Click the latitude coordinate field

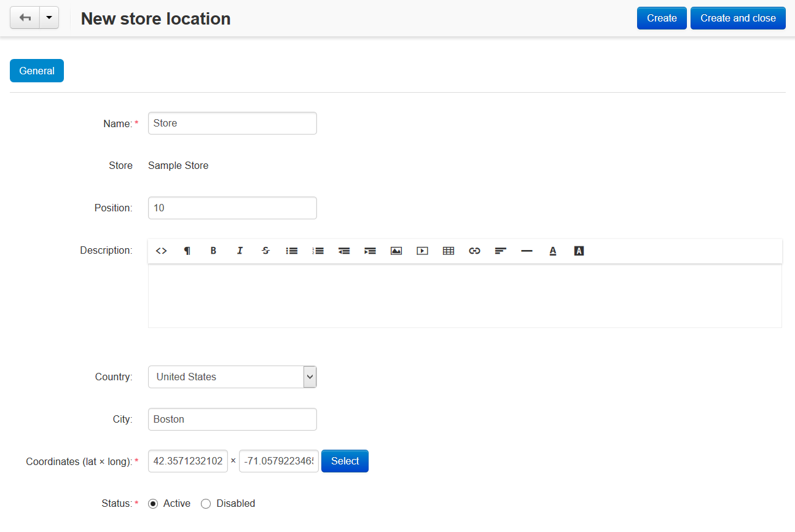pyautogui.click(x=188, y=461)
